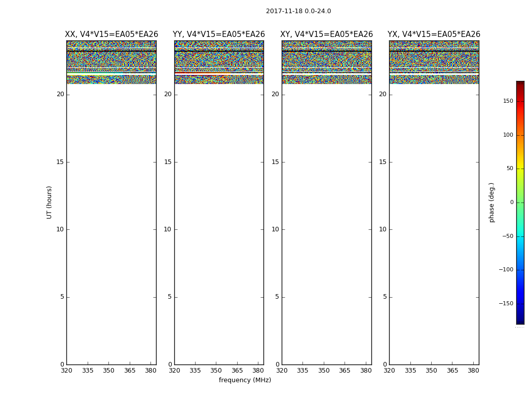Click the YX, V4*V15=EA05*EA26 panel title
The height and width of the screenshot is (405, 532).
(434, 34)
